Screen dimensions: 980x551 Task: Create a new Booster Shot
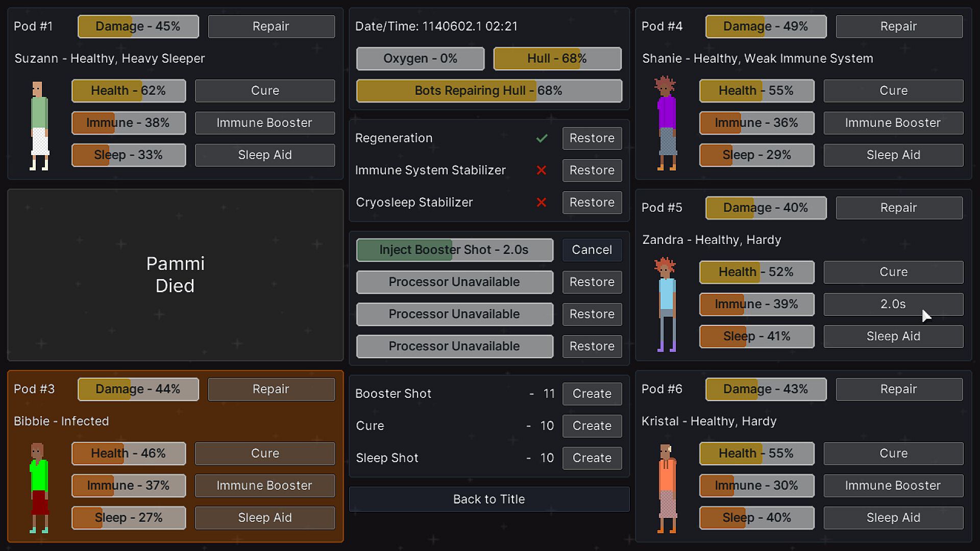pos(592,394)
